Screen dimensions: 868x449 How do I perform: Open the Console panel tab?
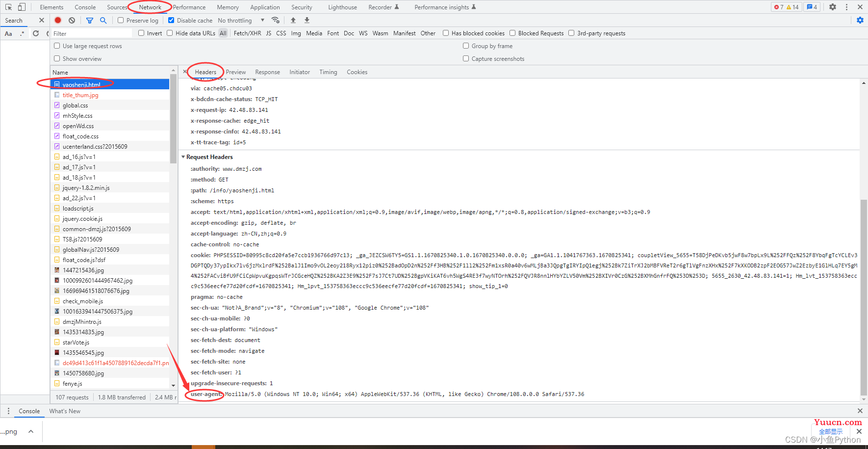(85, 7)
